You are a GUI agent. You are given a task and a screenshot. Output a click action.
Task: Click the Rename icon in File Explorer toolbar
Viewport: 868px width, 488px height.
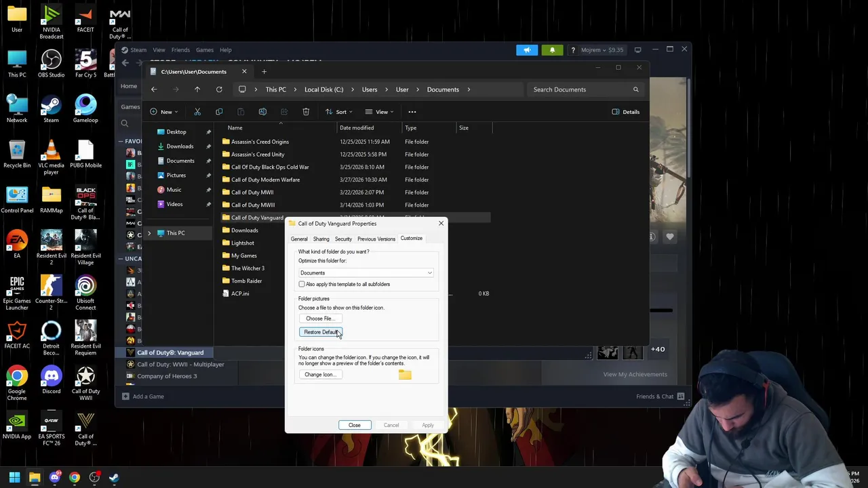point(262,112)
